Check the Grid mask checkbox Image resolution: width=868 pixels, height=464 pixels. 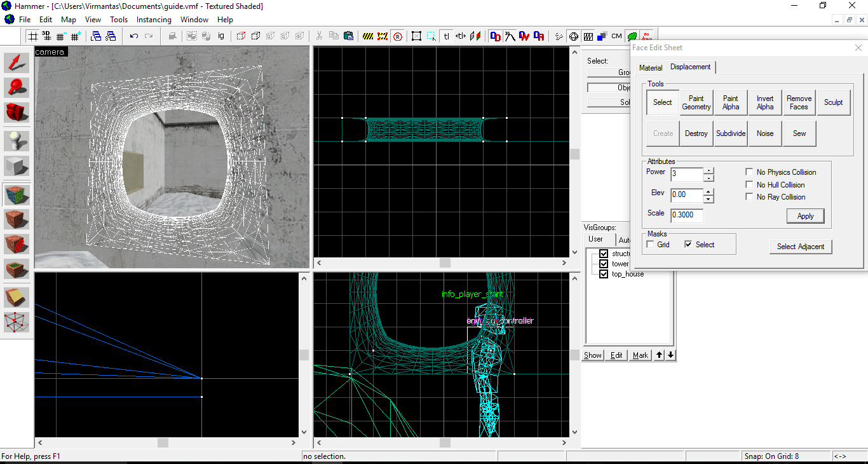click(x=650, y=245)
